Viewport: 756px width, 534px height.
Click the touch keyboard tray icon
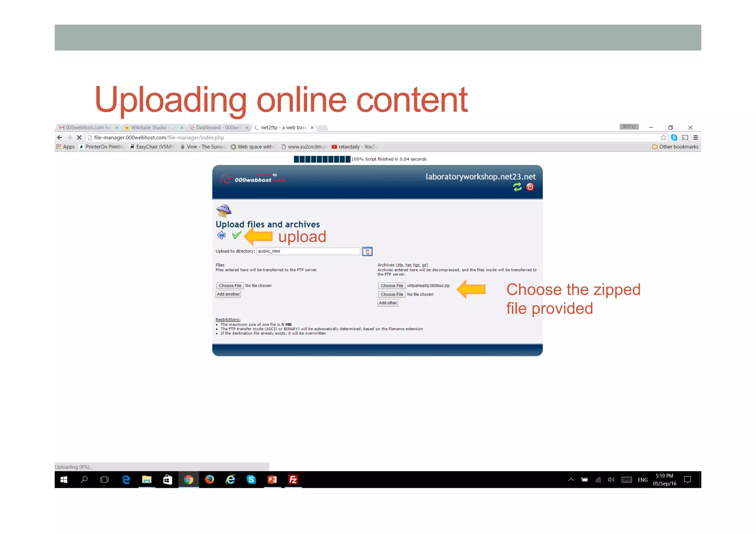click(626, 480)
